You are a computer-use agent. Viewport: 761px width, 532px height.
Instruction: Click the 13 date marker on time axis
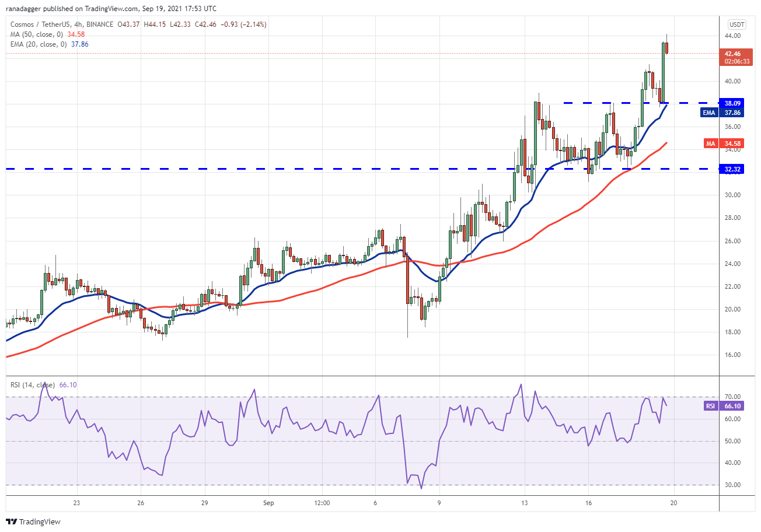pyautogui.click(x=525, y=502)
